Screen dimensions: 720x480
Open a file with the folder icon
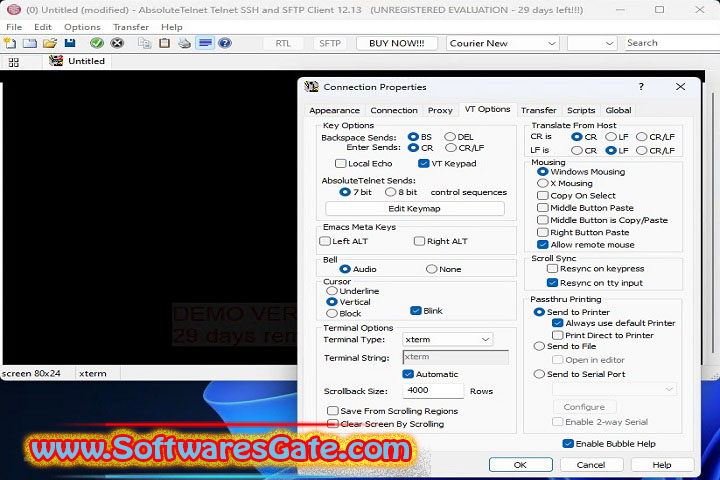point(50,43)
